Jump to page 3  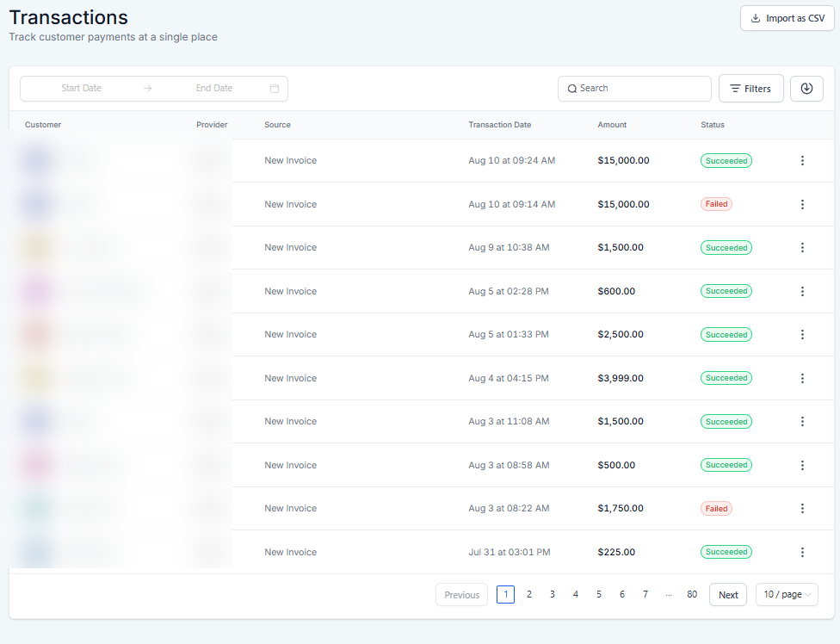(552, 594)
